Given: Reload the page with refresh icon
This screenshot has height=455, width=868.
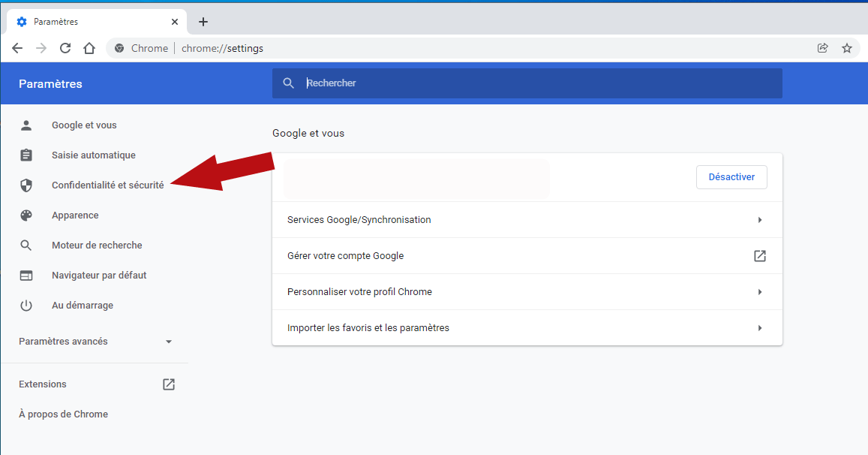Looking at the screenshot, I should point(65,48).
